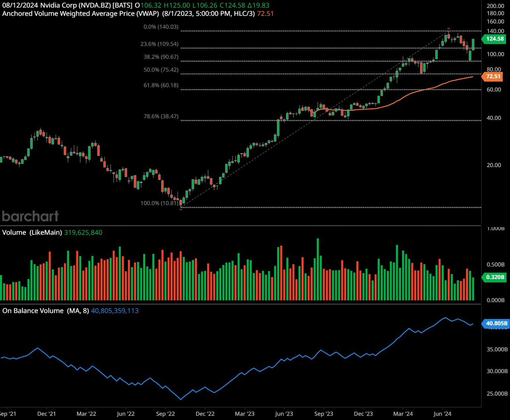Select the blue 40.805B OBV tag

click(x=496, y=323)
